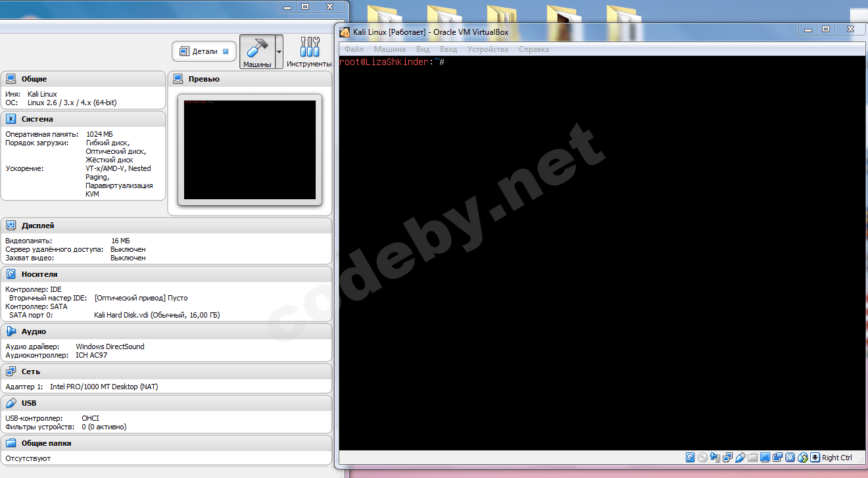Click the Intel PRO/1000 MT Desktop (NAT) text
Viewport: 868px width, 478px height.
point(104,387)
